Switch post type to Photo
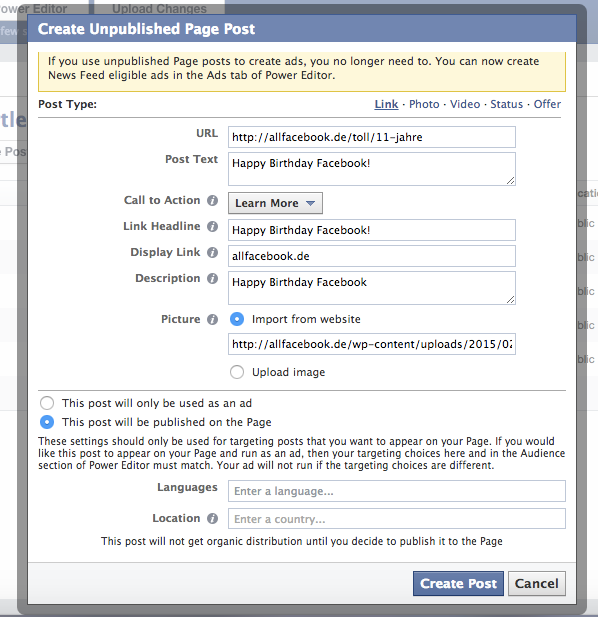The image size is (598, 617). (424, 104)
